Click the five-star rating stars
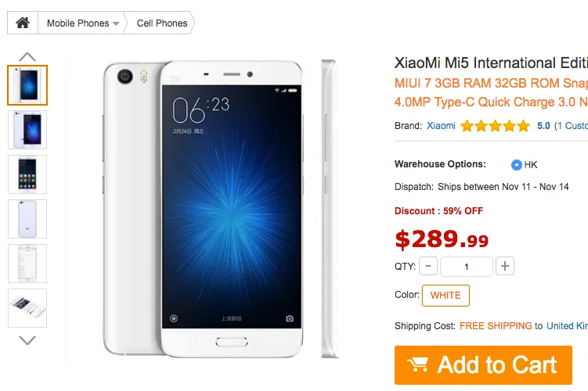Image resolution: width=588 pixels, height=391 pixels. tap(495, 126)
